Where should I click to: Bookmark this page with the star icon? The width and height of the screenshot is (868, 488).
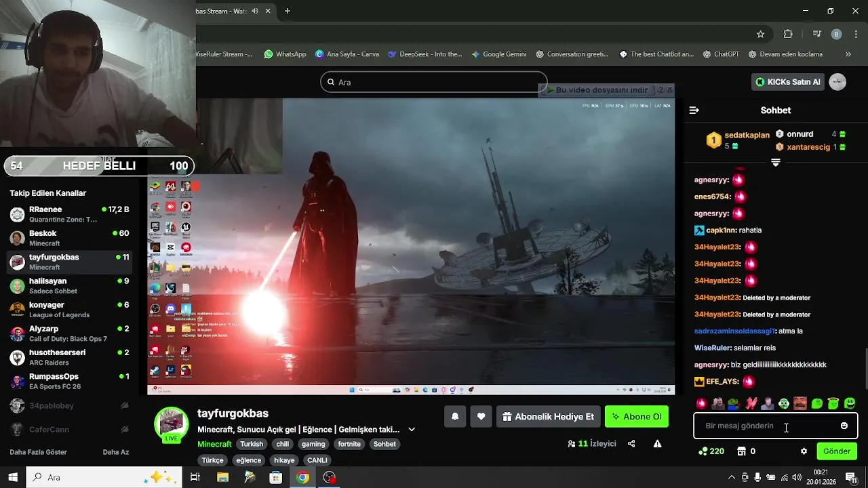point(760,34)
